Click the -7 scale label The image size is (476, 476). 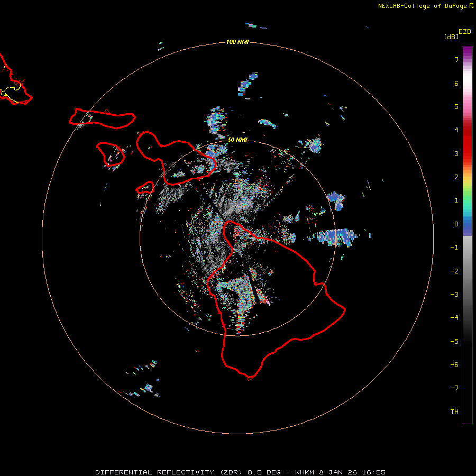pyautogui.click(x=454, y=388)
